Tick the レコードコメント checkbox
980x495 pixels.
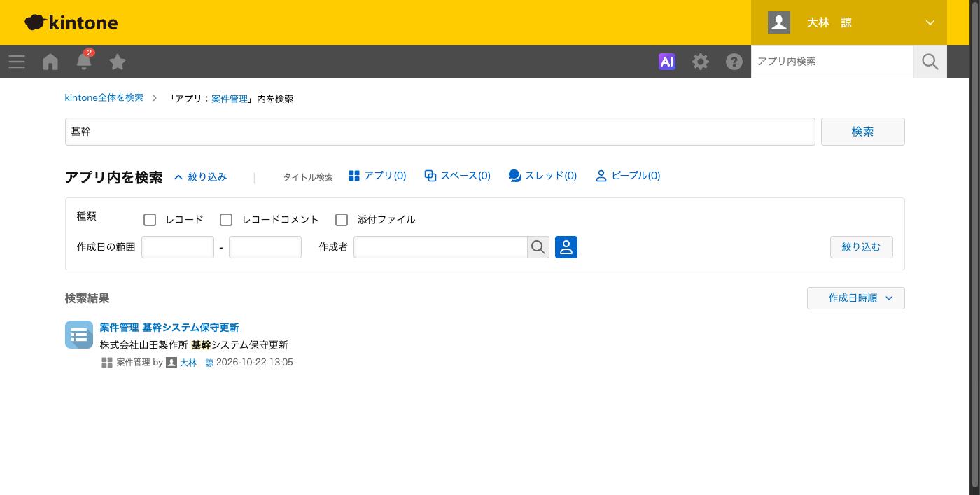(226, 220)
